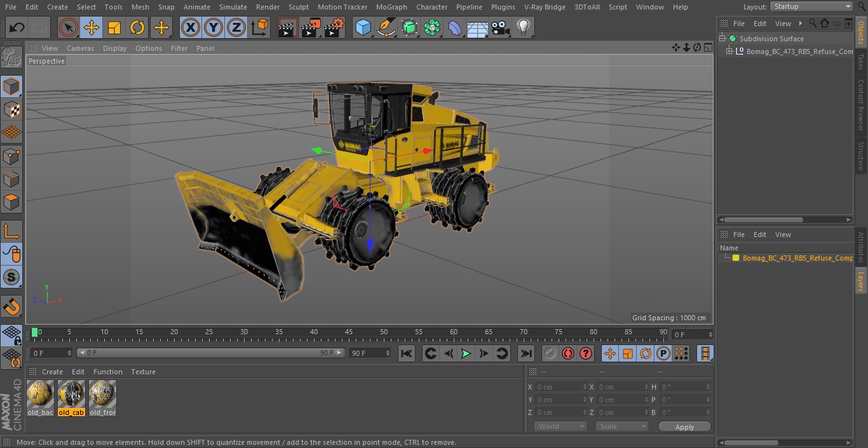868x448 pixels.
Task: Activate the Scale tool
Action: click(114, 27)
